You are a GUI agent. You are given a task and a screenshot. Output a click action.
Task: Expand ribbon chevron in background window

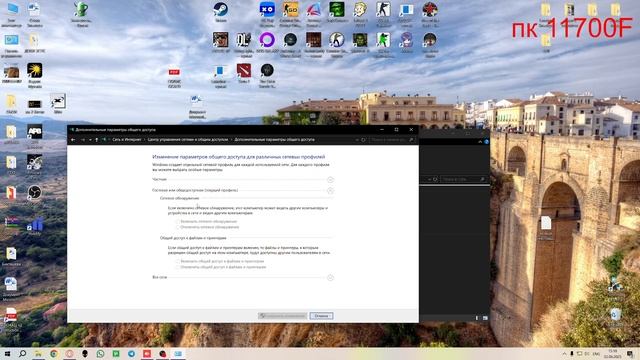pyautogui.click(x=480, y=142)
